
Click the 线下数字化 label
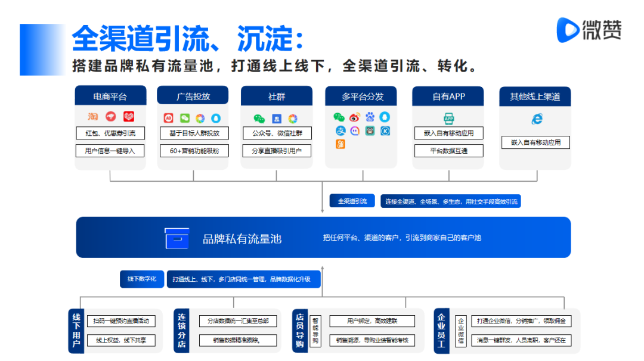point(141,279)
